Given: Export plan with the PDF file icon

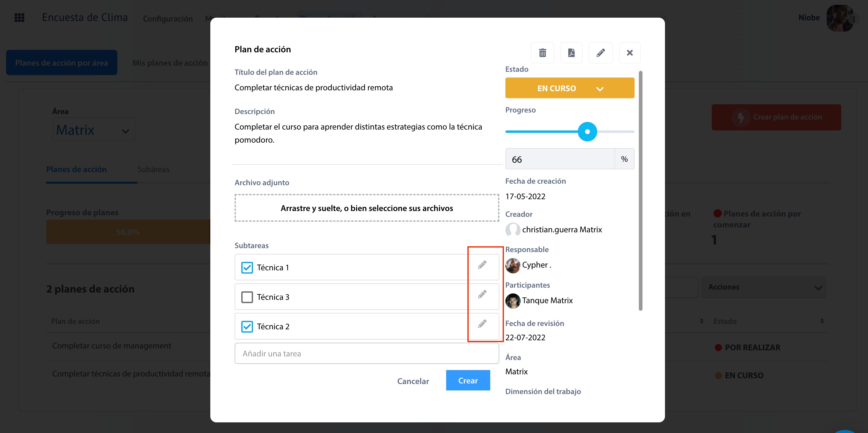Looking at the screenshot, I should click(x=571, y=53).
